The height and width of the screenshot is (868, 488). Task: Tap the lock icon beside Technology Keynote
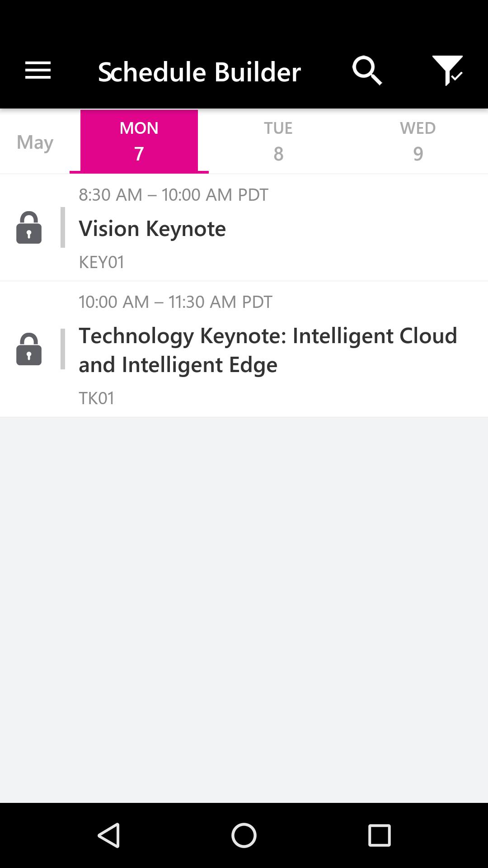click(x=29, y=349)
